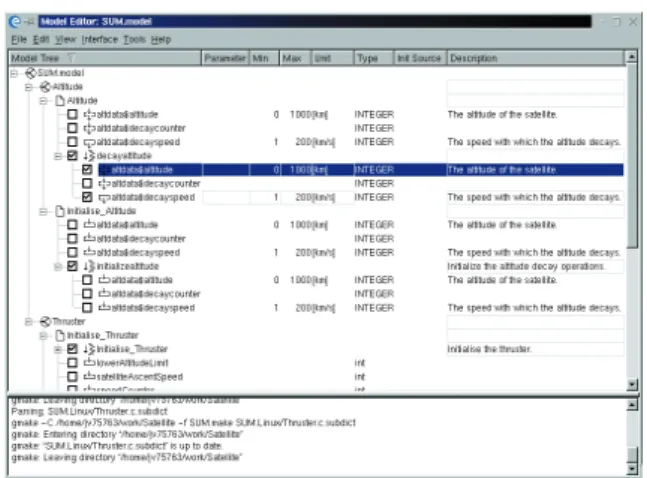Screen dimensions: 647x478
Task: Click the model tree vertical scrollbar thumb
Action: coord(632,156)
